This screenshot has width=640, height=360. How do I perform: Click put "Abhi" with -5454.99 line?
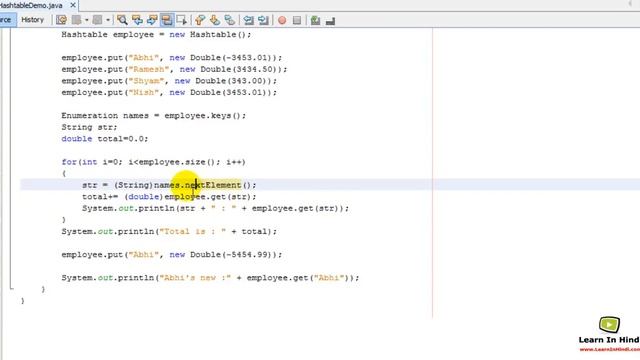tap(171, 255)
